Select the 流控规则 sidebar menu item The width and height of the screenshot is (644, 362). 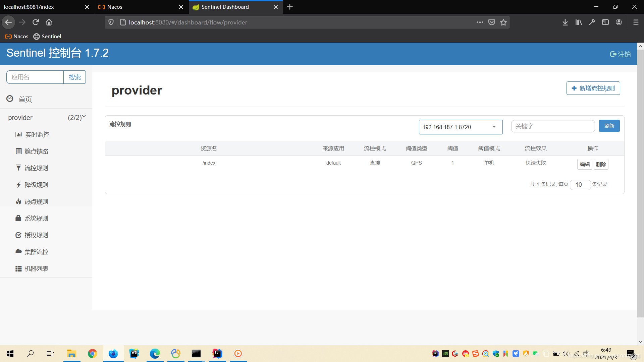pyautogui.click(x=32, y=168)
